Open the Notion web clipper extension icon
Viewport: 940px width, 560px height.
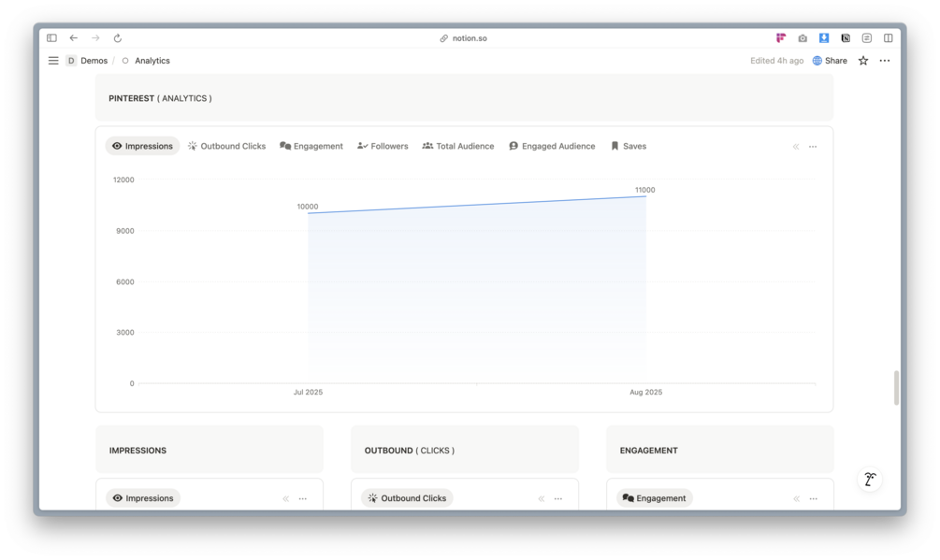coord(846,37)
